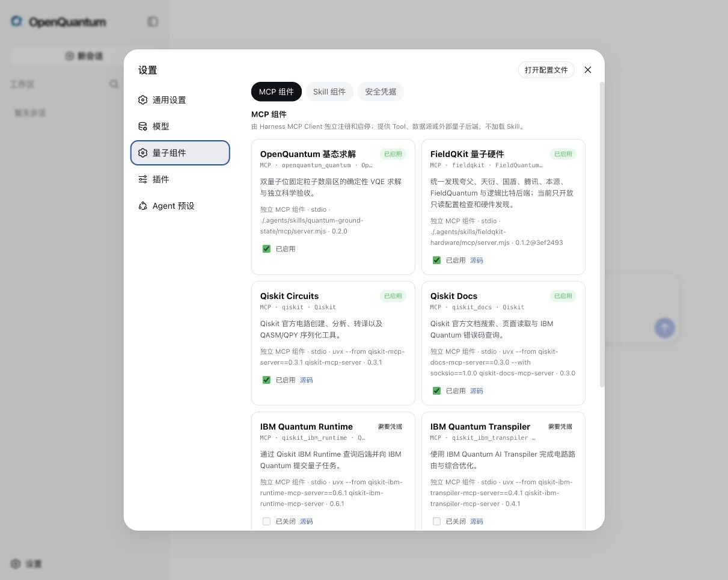Screen dimensions: 728x580
Task: Close the settings dialog with X
Action: click(x=588, y=70)
